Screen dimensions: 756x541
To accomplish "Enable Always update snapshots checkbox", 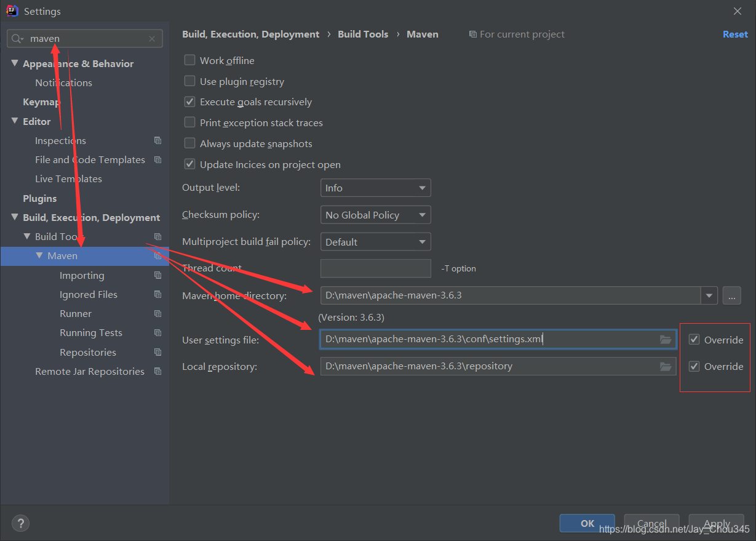I will [x=189, y=143].
